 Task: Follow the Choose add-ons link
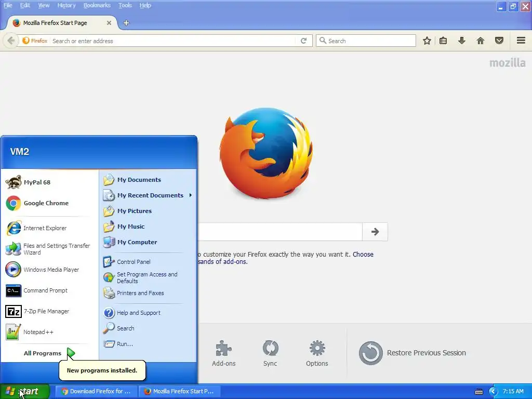coord(363,254)
